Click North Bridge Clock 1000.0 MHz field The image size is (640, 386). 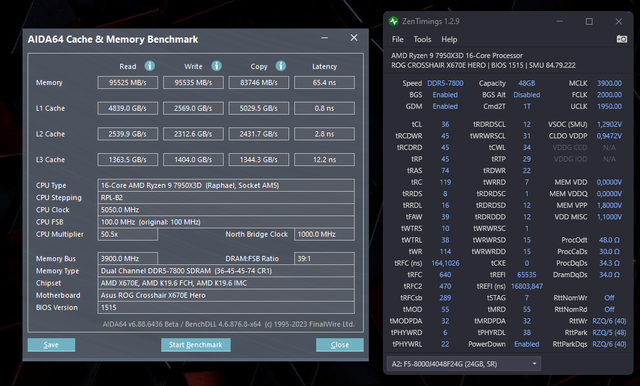(x=324, y=234)
